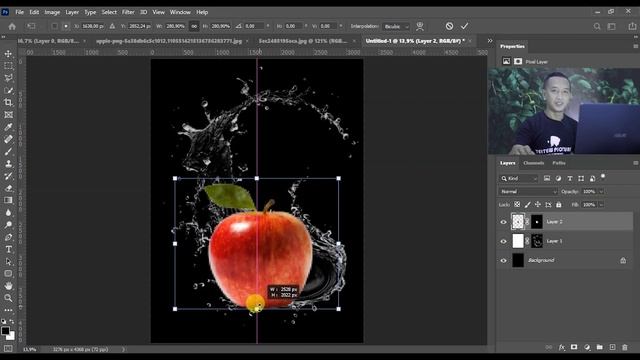
Task: Commit the transform with the checkmark
Action: coord(464,26)
